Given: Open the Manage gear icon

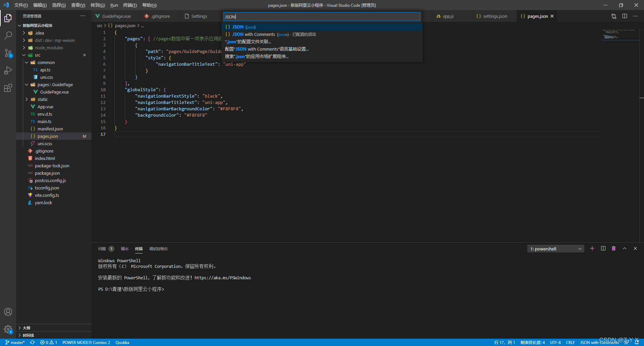Looking at the screenshot, I should coord(8,329).
